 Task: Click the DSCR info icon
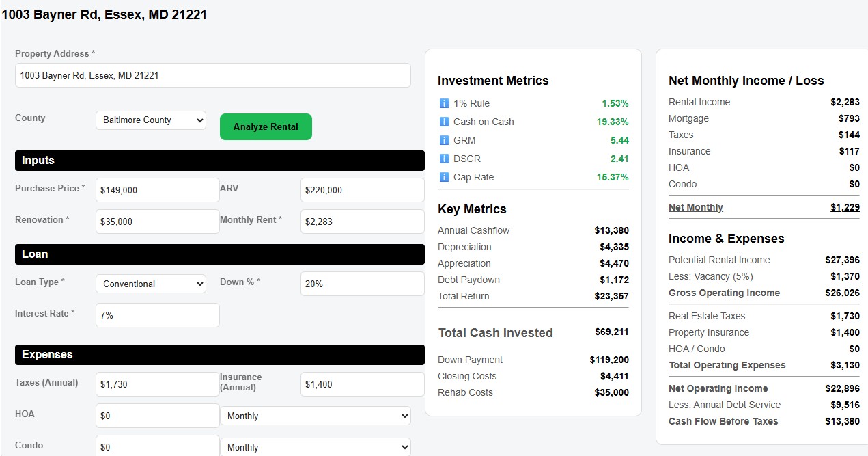click(444, 159)
